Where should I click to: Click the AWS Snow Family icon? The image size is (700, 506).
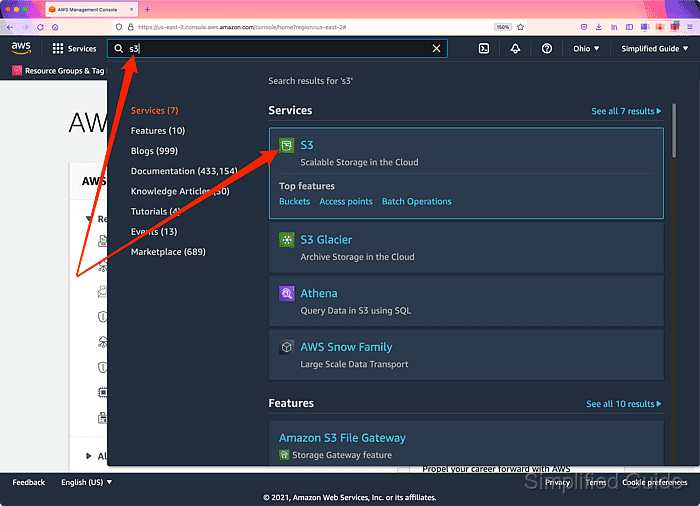pyautogui.click(x=287, y=347)
